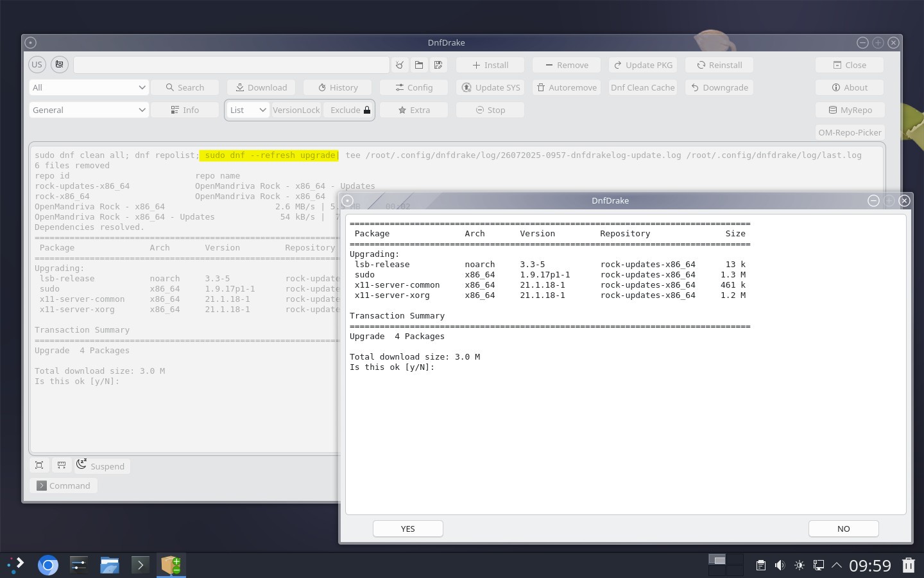Open the brightness tray icon

tap(800, 565)
